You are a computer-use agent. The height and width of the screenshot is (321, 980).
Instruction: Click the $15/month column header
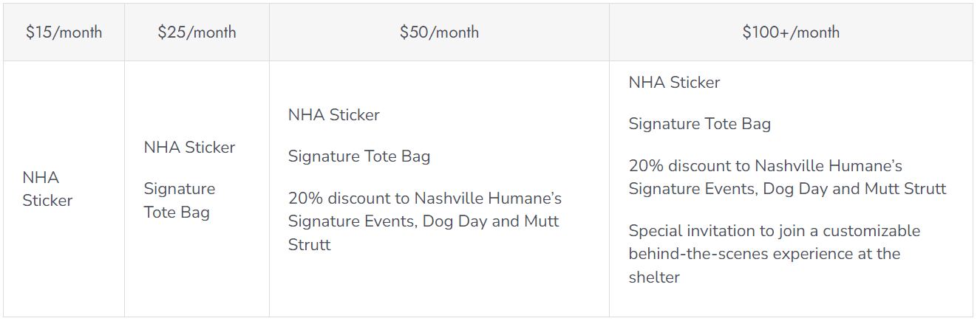pyautogui.click(x=64, y=32)
